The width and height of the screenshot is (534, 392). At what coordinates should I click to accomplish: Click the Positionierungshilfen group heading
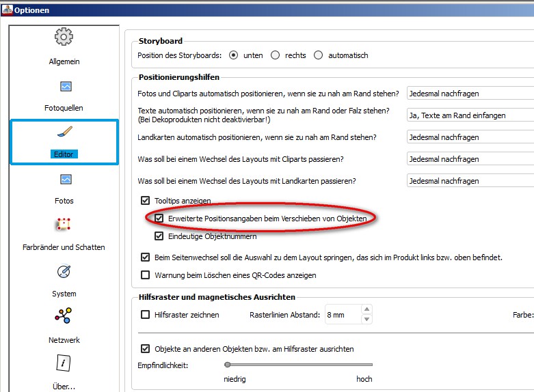pos(178,77)
